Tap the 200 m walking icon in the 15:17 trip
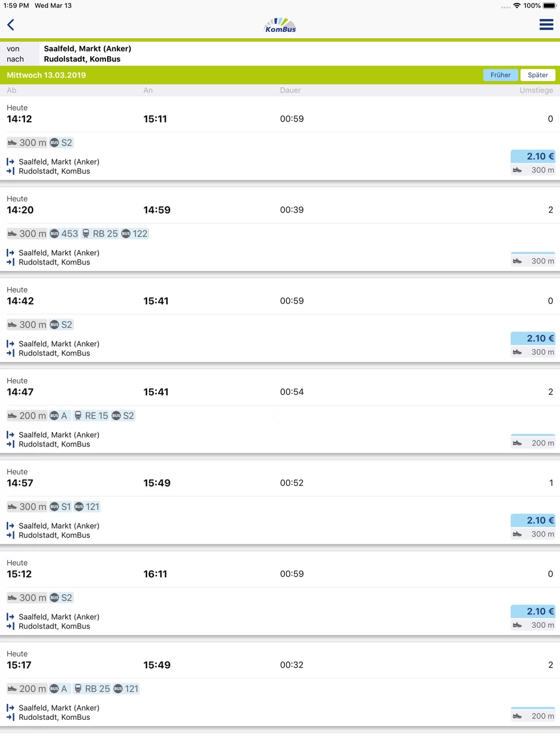Viewport: 560px width, 747px height. pos(12,689)
